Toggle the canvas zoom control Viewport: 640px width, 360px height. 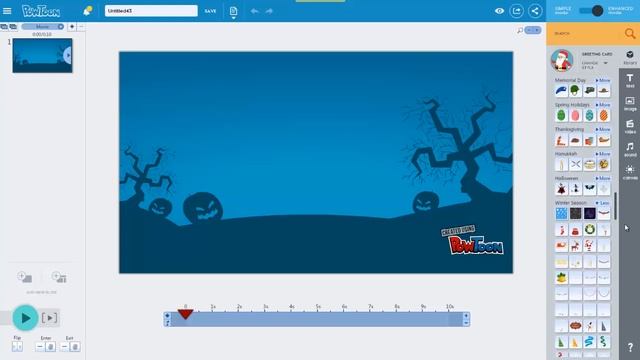click(533, 30)
